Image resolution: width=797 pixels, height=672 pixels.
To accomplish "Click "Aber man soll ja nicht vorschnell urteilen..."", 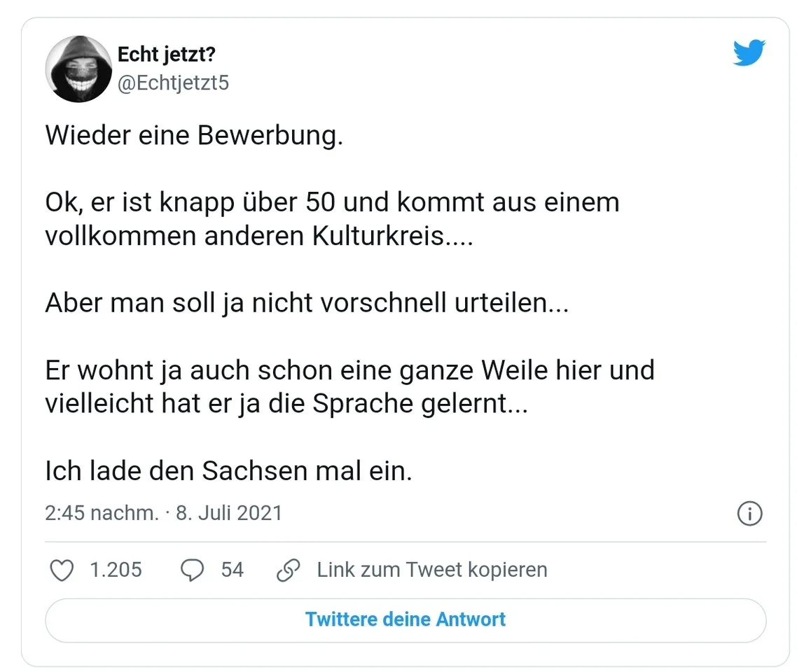I will click(x=307, y=304).
